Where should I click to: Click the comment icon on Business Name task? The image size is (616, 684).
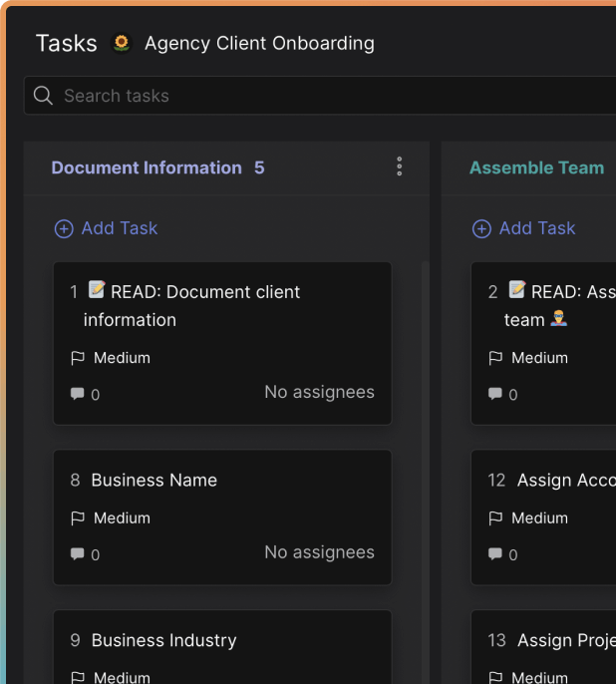pos(77,554)
